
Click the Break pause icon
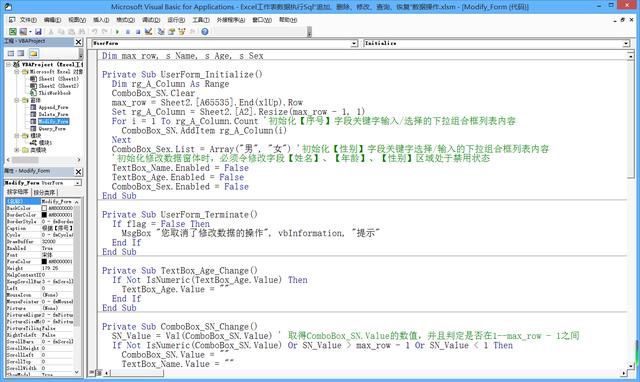[x=128, y=31]
